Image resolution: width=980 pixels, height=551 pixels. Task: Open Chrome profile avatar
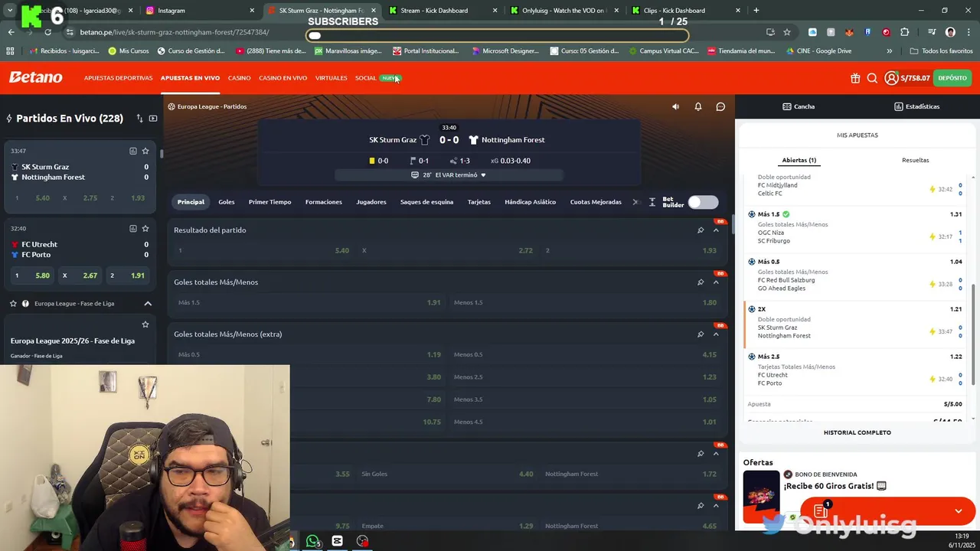[x=950, y=32]
